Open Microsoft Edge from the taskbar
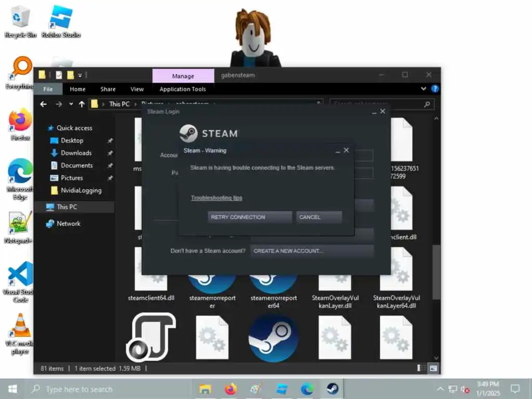This screenshot has height=399, width=532. tap(307, 389)
